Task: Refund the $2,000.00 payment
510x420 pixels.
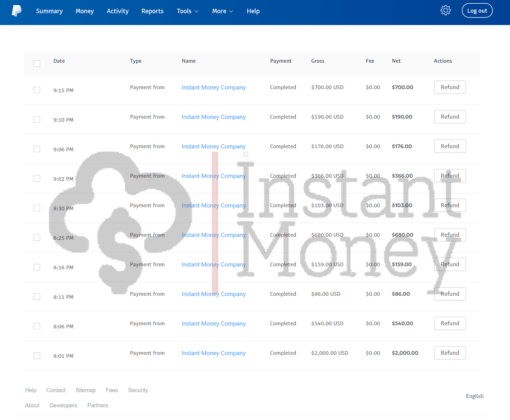Action: click(x=450, y=353)
